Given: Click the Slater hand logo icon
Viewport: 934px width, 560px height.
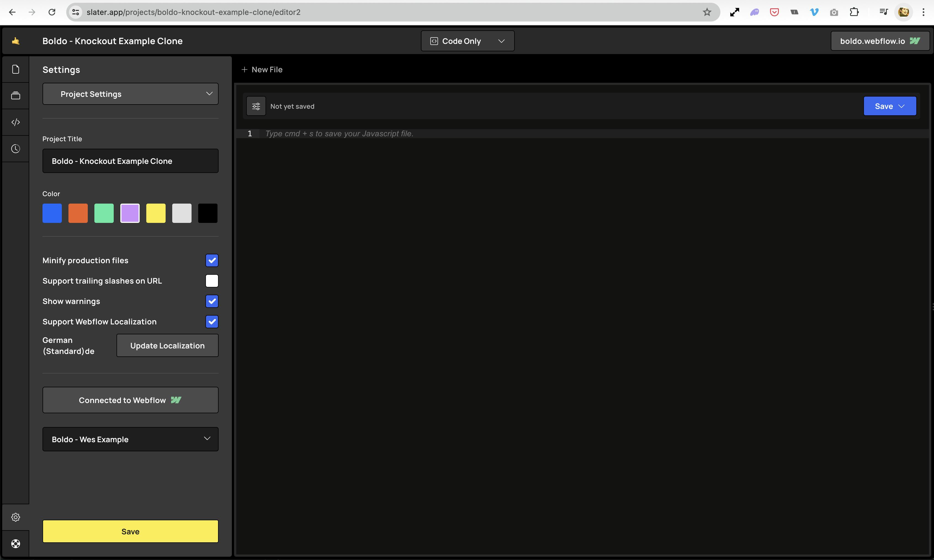Looking at the screenshot, I should pyautogui.click(x=15, y=41).
